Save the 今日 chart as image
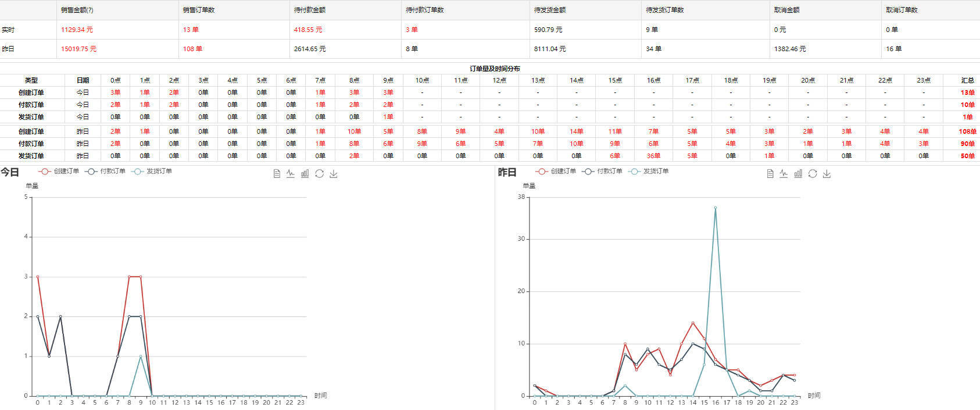Screen dimensions: 980x410 coord(334,174)
